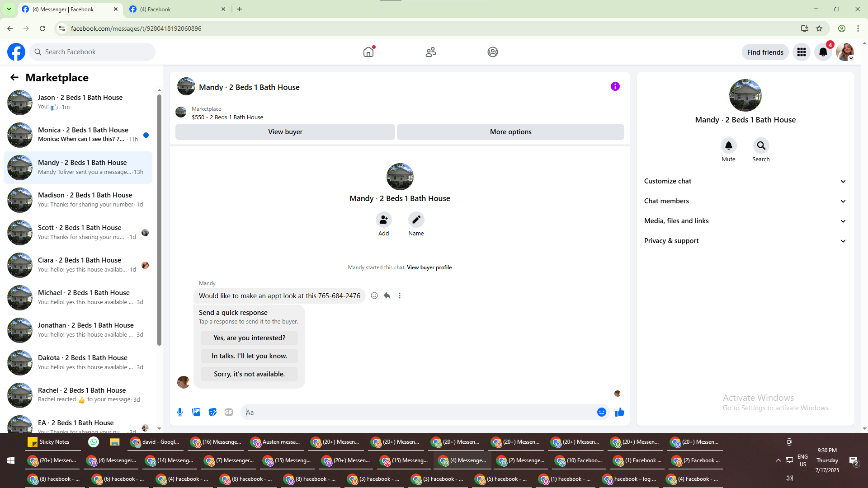Open WhatsApp from the taskbar
The width and height of the screenshot is (868, 488).
click(x=94, y=442)
